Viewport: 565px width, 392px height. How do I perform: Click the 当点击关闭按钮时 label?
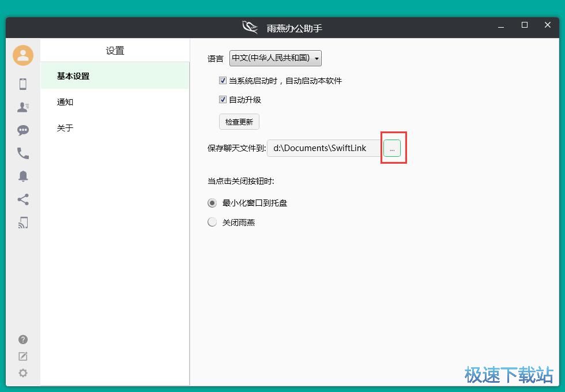(241, 181)
